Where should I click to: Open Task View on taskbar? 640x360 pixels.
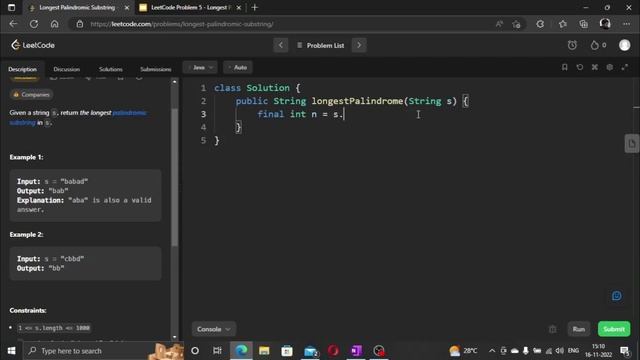coord(217,351)
